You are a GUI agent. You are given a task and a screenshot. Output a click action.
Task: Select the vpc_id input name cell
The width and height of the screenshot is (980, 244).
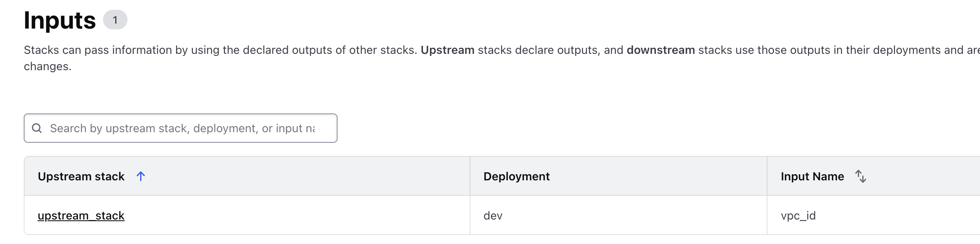pyautogui.click(x=798, y=215)
